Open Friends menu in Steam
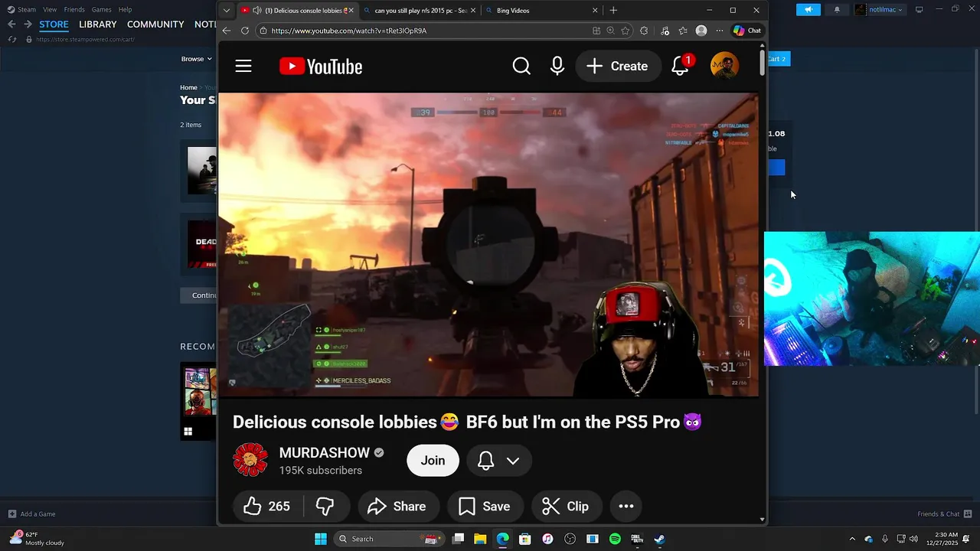980x551 pixels. click(x=74, y=9)
